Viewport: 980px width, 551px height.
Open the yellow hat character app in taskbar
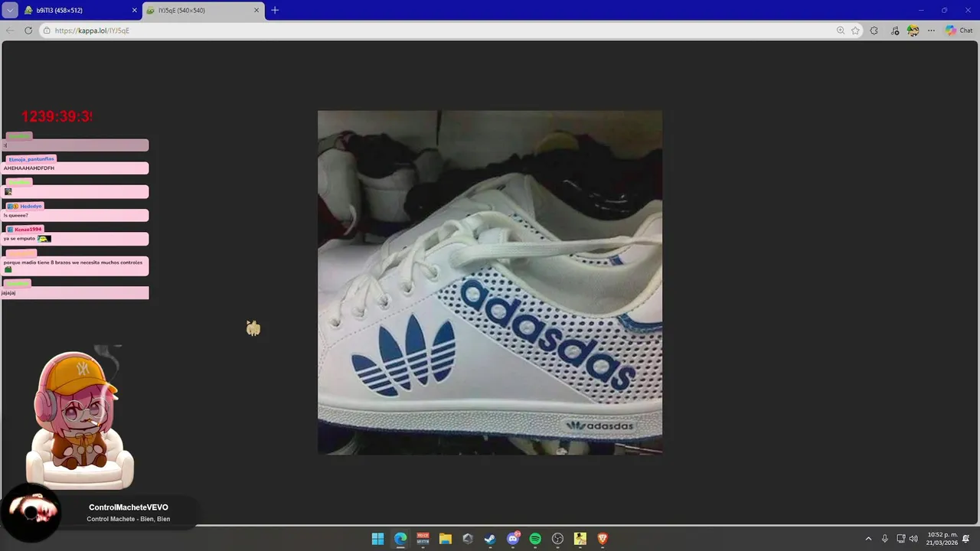pyautogui.click(x=580, y=539)
